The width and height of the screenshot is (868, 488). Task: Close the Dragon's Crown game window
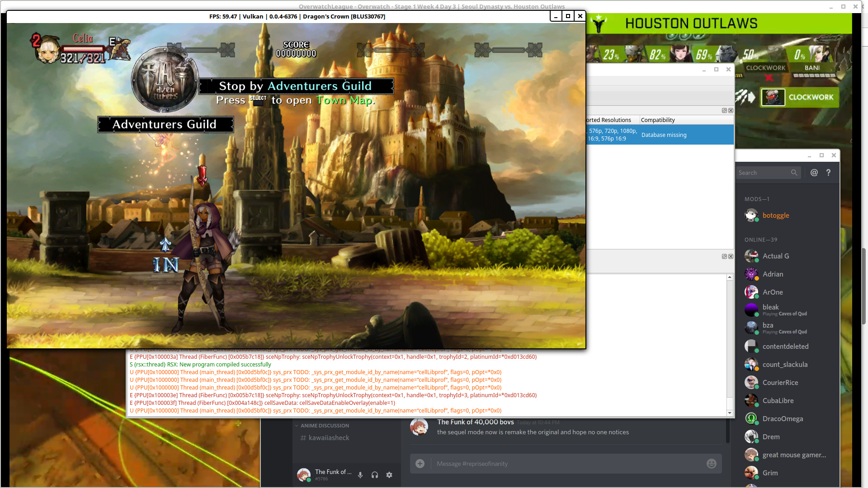[x=580, y=16]
